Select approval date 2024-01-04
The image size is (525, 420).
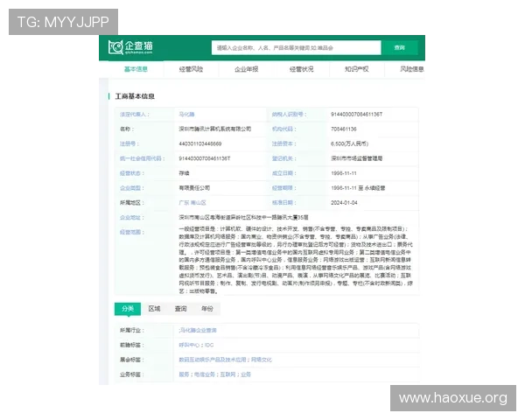point(344,203)
